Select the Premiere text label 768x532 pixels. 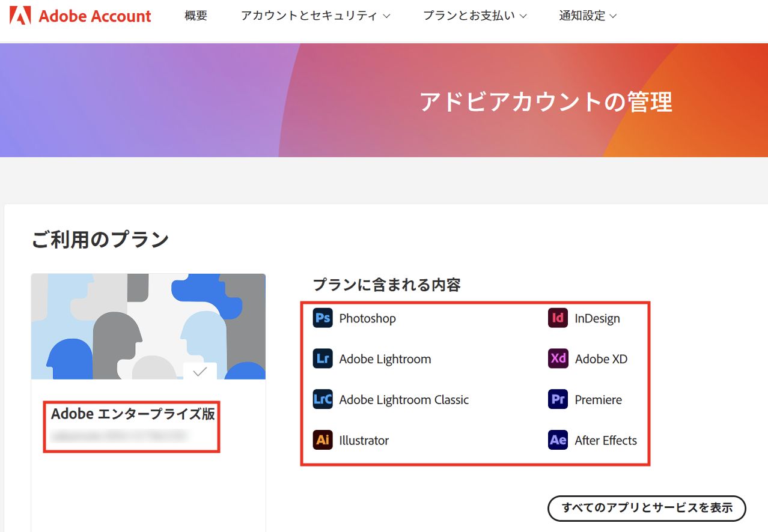(599, 400)
